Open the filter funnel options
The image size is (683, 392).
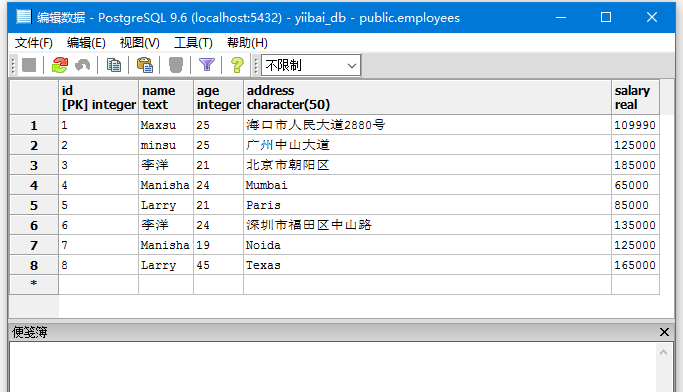click(x=206, y=65)
